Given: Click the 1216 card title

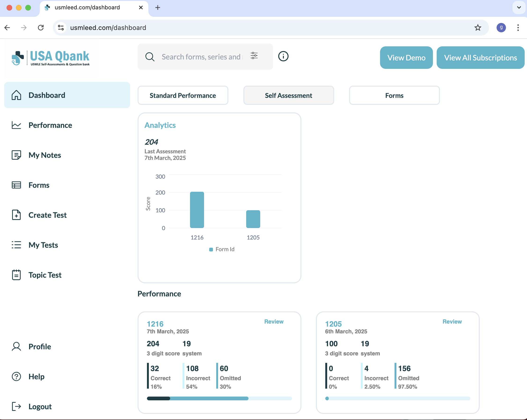Looking at the screenshot, I should pos(155,324).
